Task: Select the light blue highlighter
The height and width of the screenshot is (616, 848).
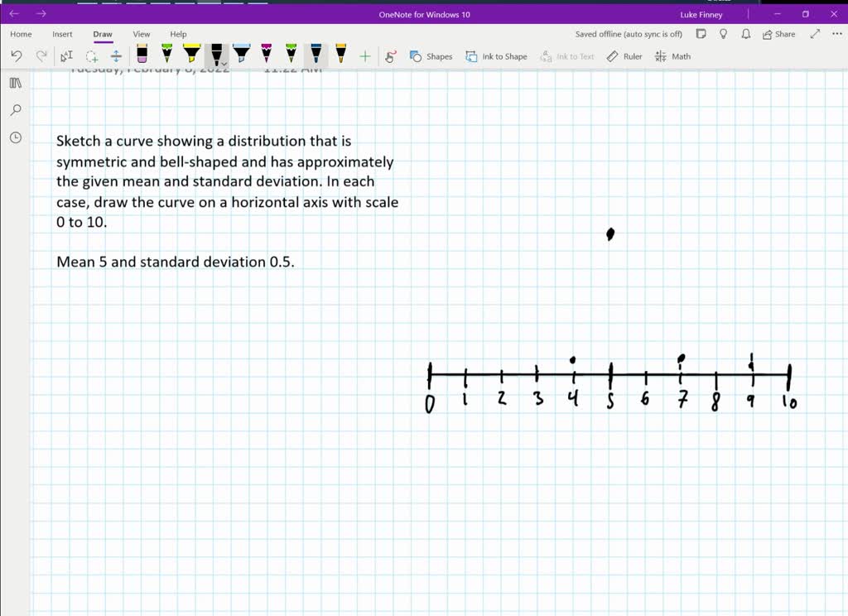Action: [x=241, y=54]
